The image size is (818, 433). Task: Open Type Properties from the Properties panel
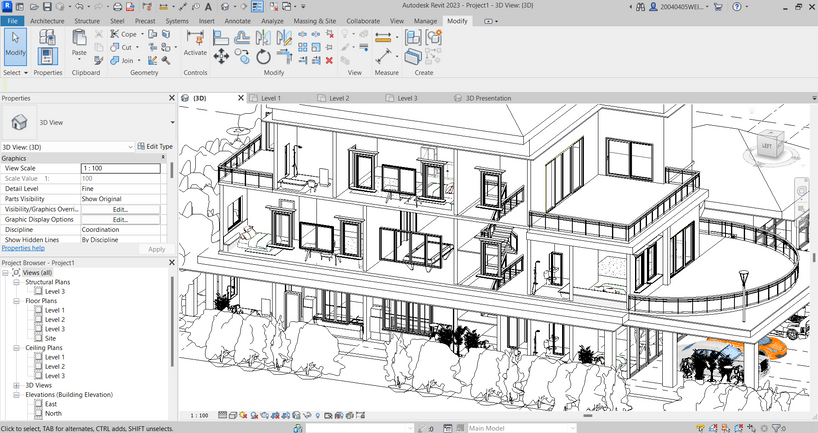coord(47,37)
